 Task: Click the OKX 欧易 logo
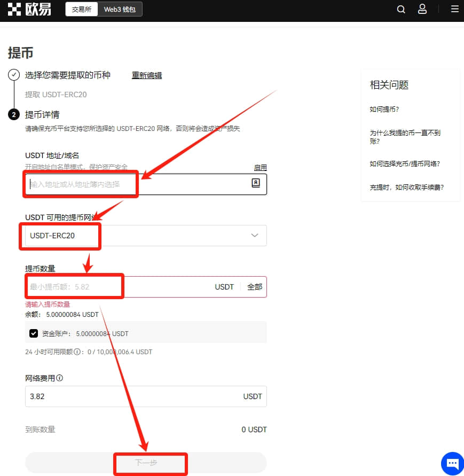(29, 10)
